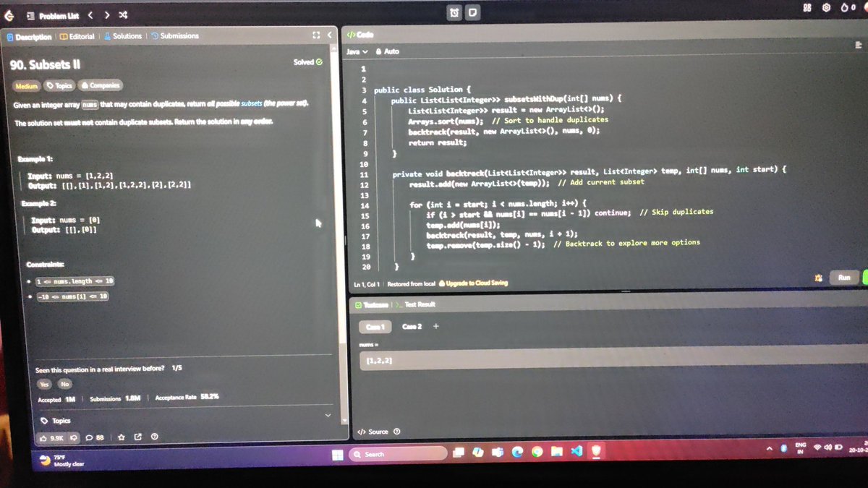Open the timer alarm clock icon
This screenshot has height=488, width=868.
pos(454,12)
